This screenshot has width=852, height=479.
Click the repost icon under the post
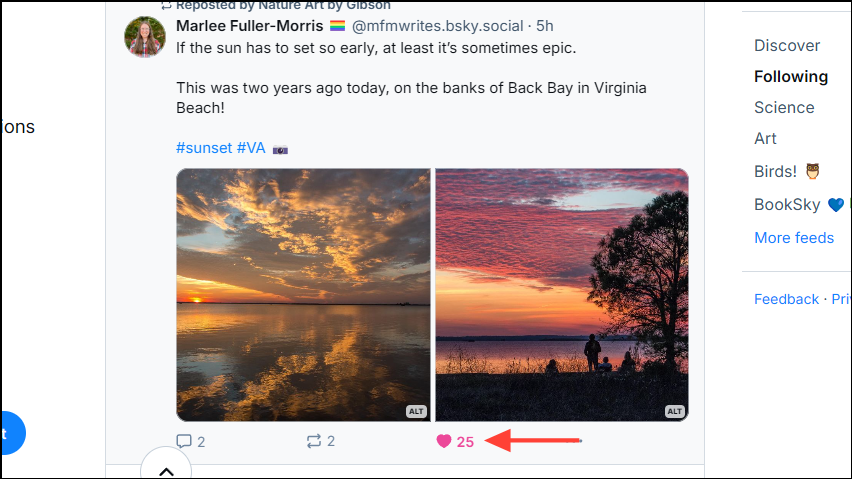[314, 441]
